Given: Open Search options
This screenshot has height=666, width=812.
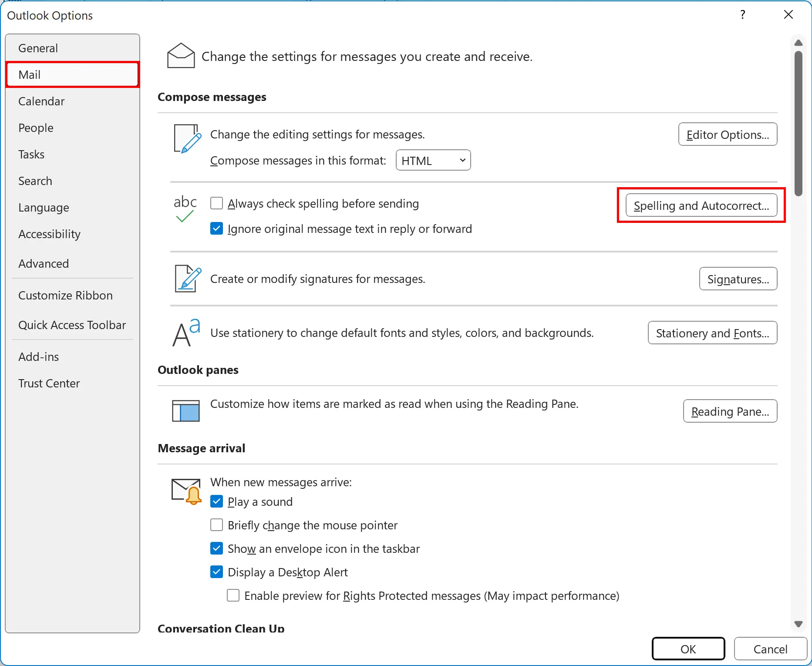Looking at the screenshot, I should tap(72, 181).
